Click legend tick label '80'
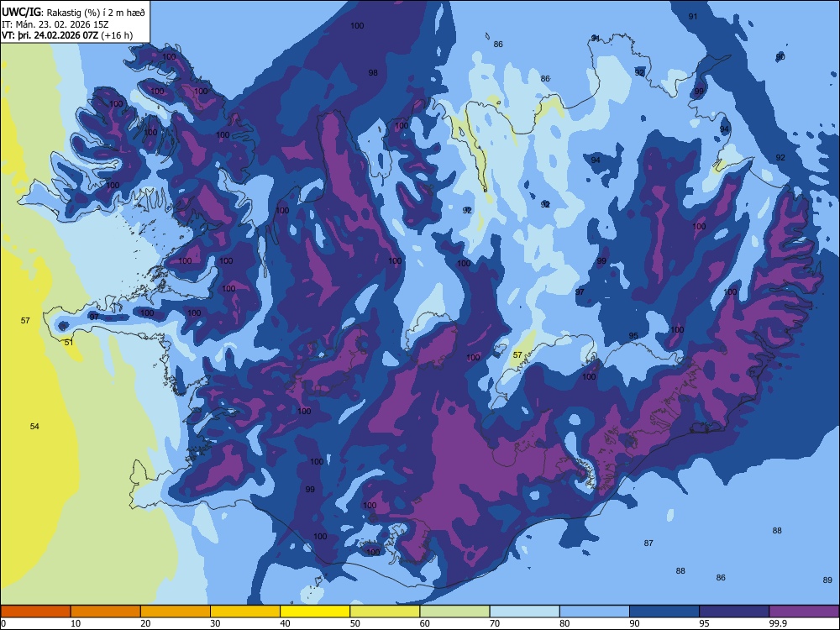840x630 pixels. [564, 623]
